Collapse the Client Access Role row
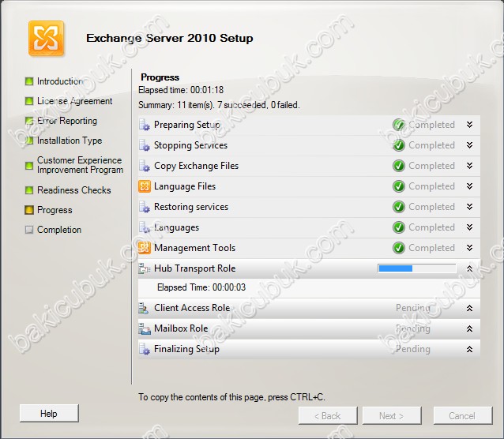 point(469,308)
